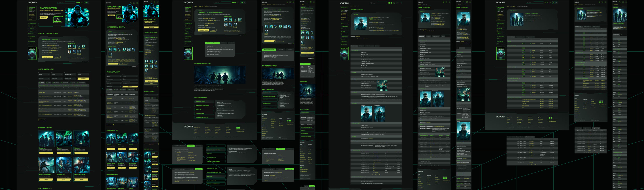The image size is (644, 190).
Task: Expand Москва и область region dropdown
Action: (70, 74)
